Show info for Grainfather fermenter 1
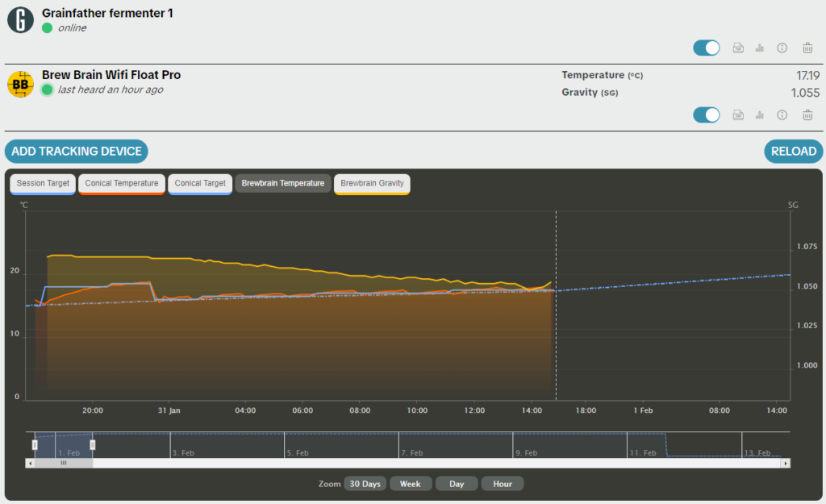Viewport: 826px width, 504px height. 782,48
